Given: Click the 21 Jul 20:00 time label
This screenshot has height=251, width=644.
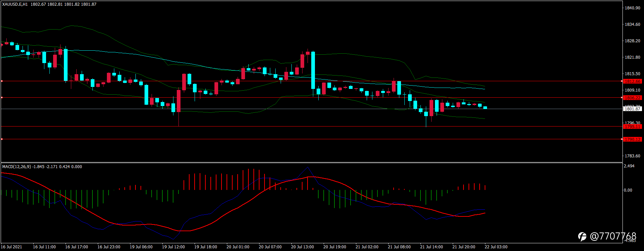Looking at the screenshot, I should point(464,247).
